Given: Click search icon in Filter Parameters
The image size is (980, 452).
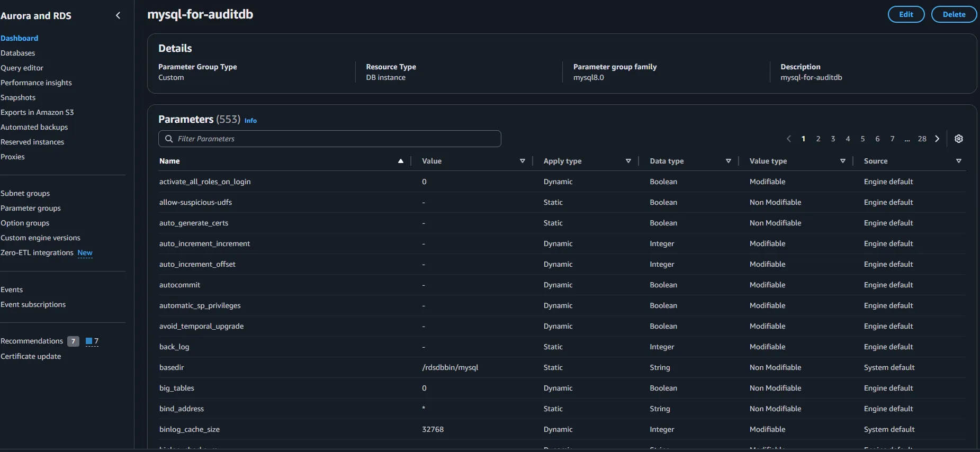Looking at the screenshot, I should tap(169, 139).
